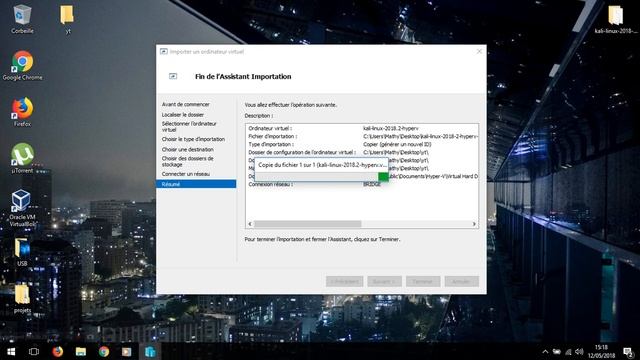Select the Résumé step
Image resolution: width=640 pixels, height=360 pixels.
tap(196, 184)
